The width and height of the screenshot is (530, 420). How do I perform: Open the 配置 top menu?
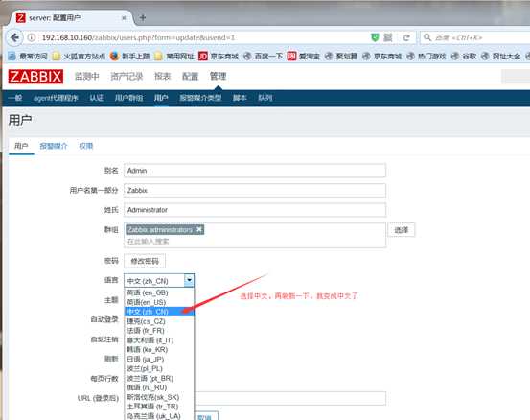point(191,77)
